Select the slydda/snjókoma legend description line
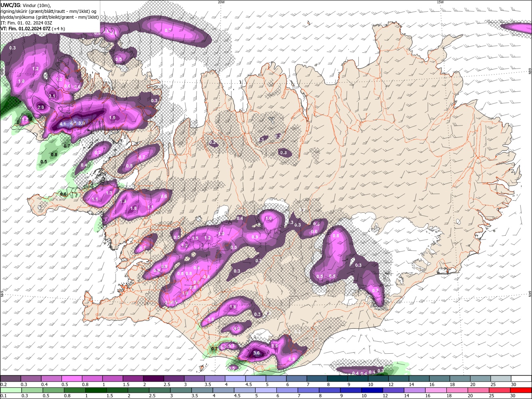Image resolution: width=532 pixels, height=399 pixels. click(50, 17)
